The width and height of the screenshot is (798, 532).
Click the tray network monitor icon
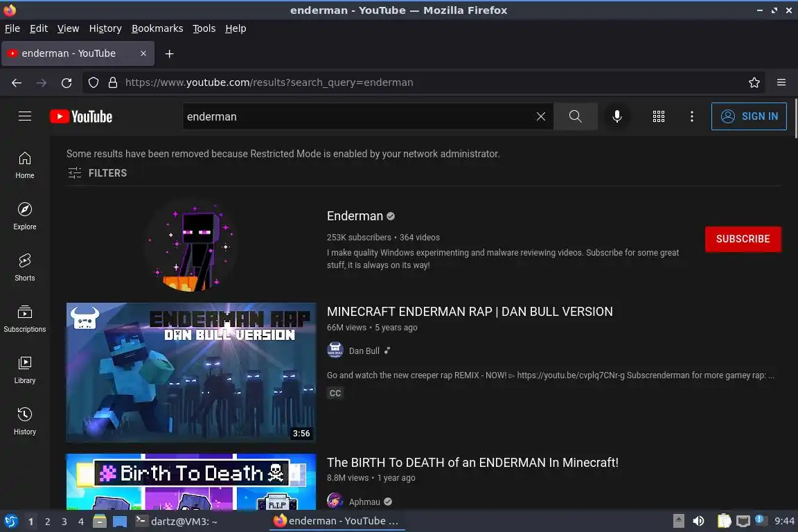[x=743, y=522]
